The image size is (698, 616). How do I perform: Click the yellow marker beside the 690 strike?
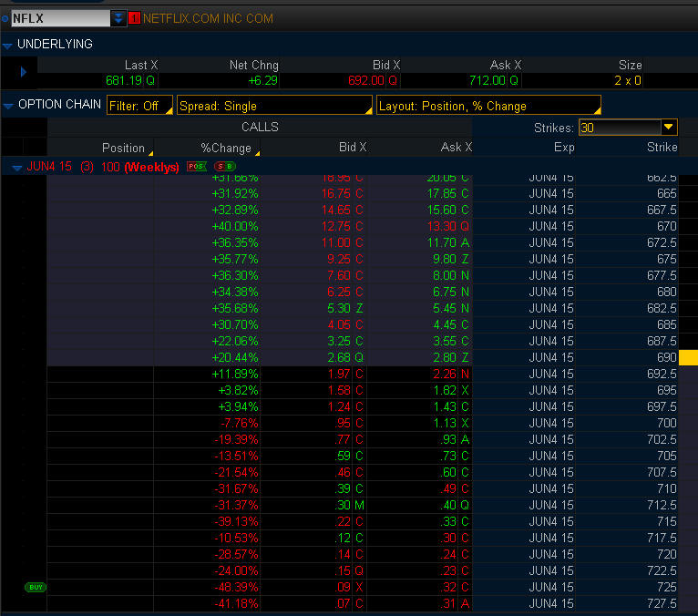point(688,358)
